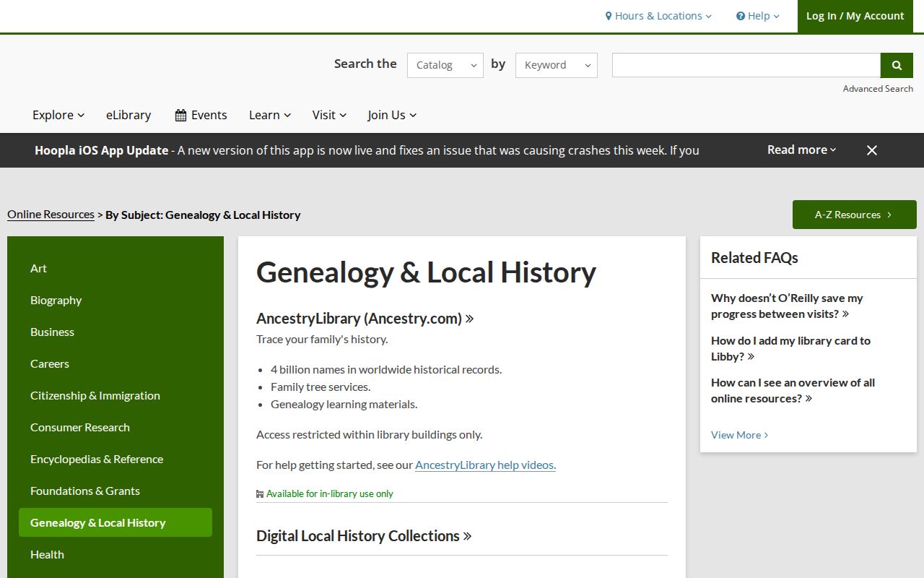Screen dimensions: 924x578
Task: Follow the Online Resources breadcrumb link
Action: [51, 215]
